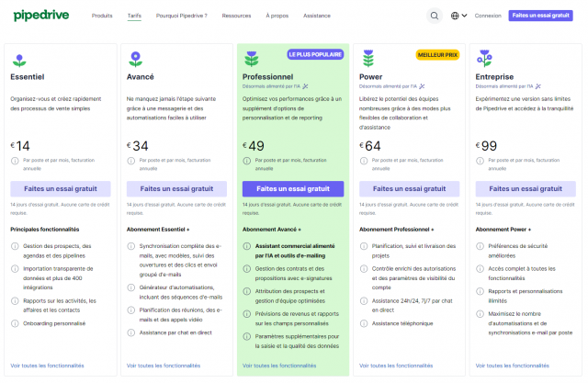Click the Abonnement Power + heading
The width and height of the screenshot is (588, 383).
503,230
